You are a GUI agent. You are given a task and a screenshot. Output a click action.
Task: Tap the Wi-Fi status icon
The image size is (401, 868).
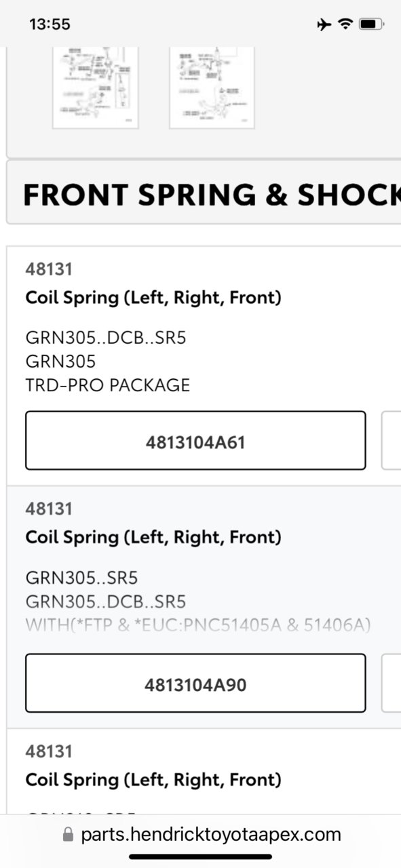coord(345,24)
